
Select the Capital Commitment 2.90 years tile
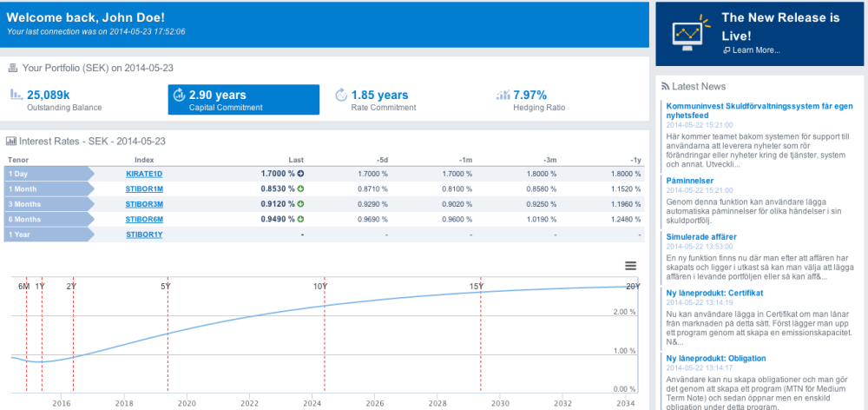244,100
